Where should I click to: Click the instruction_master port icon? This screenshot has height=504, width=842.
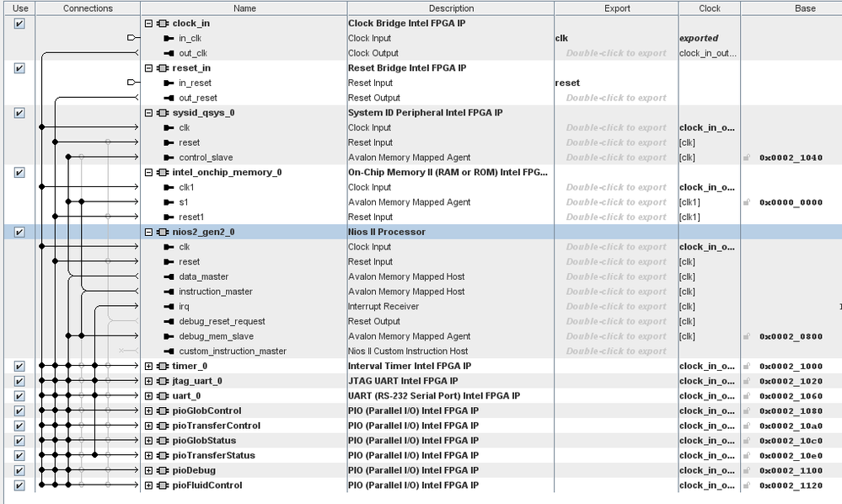point(169,292)
